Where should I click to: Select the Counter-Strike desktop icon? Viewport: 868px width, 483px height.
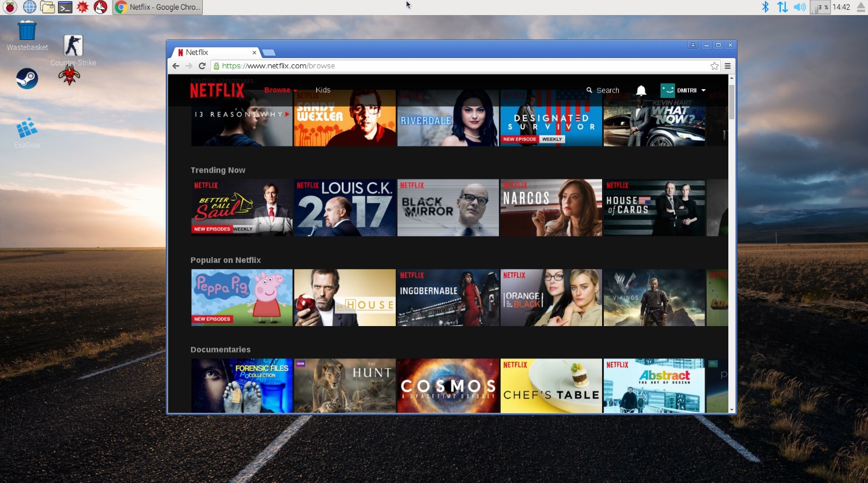73,50
